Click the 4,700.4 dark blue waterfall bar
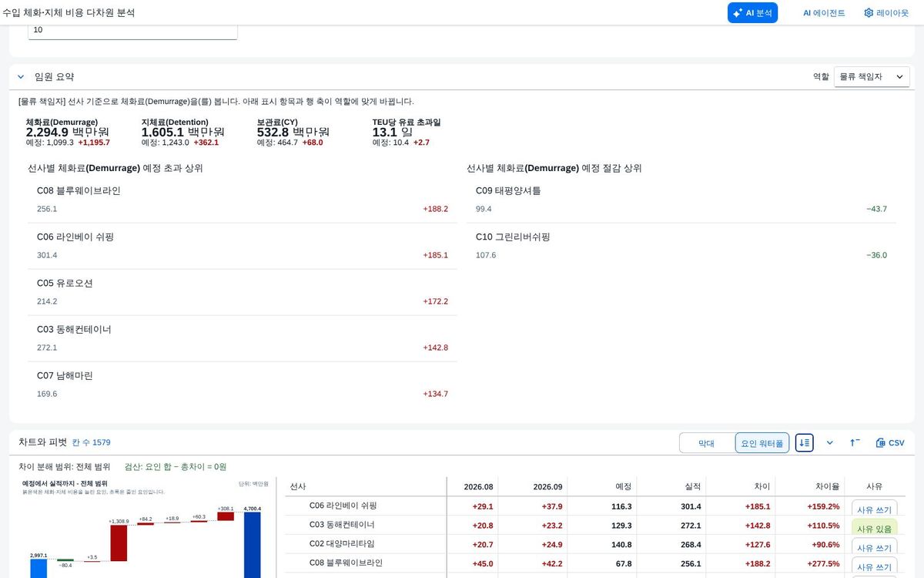The width and height of the screenshot is (924, 578). [253, 545]
